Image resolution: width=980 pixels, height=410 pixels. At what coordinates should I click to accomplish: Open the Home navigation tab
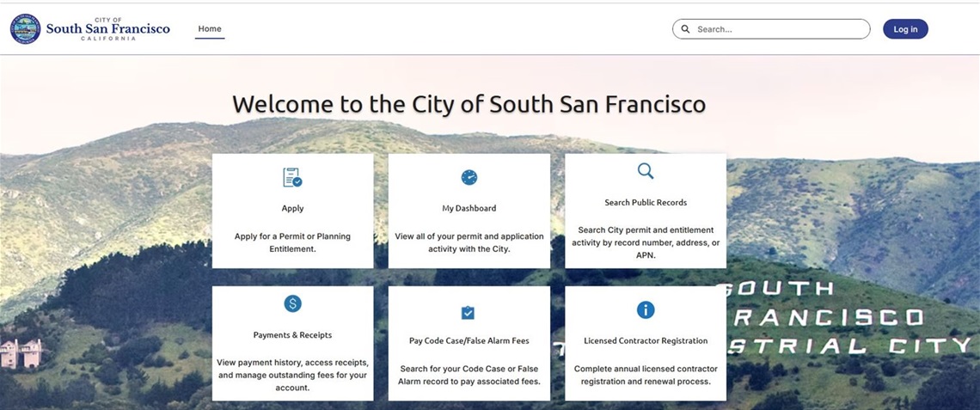pos(210,28)
